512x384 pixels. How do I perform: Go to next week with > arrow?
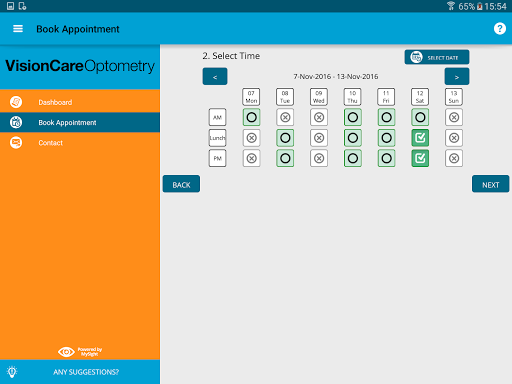[457, 77]
